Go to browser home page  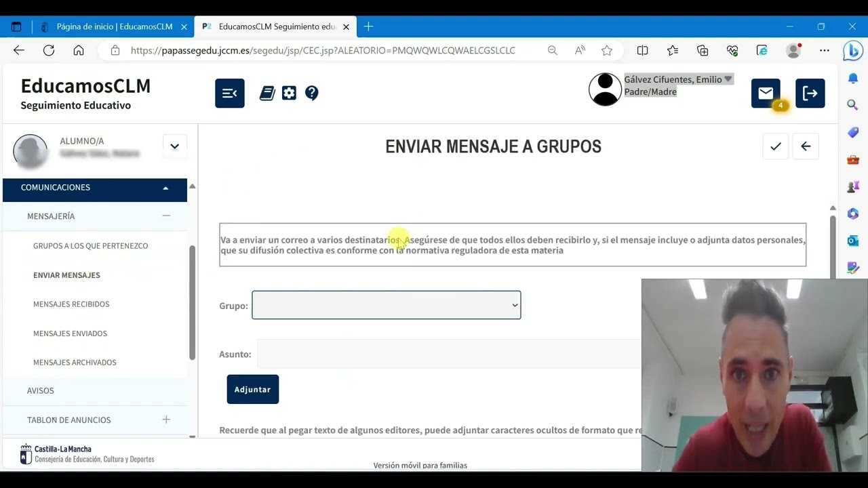[79, 50]
